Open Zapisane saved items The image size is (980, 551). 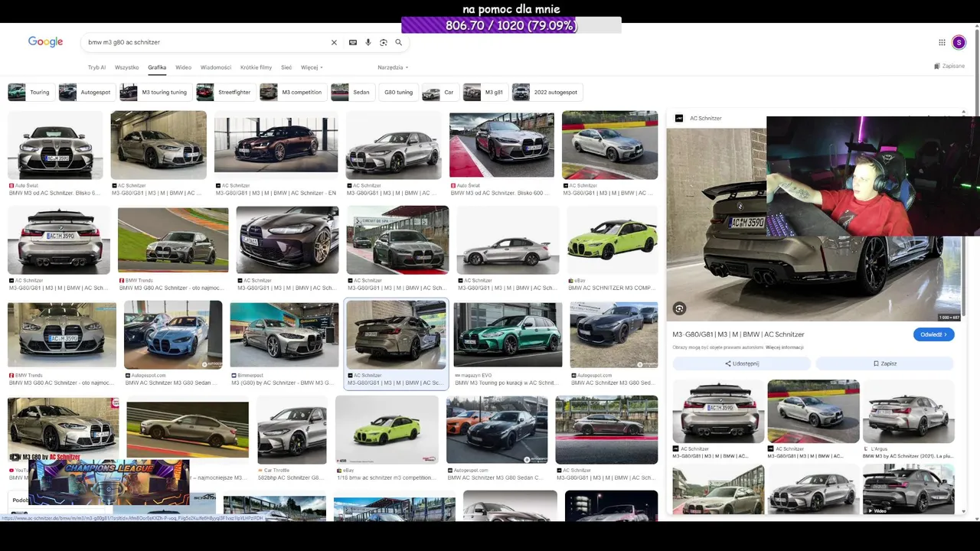[x=949, y=67]
